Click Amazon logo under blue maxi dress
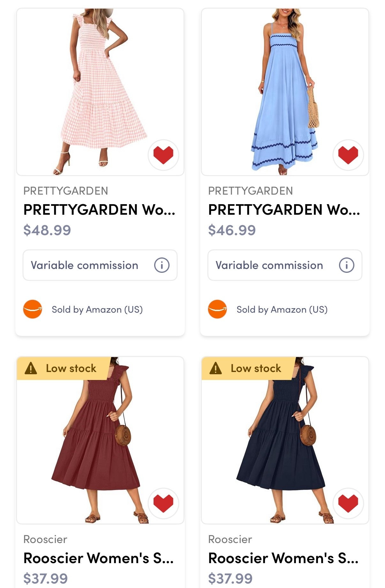385x588 pixels. click(217, 309)
